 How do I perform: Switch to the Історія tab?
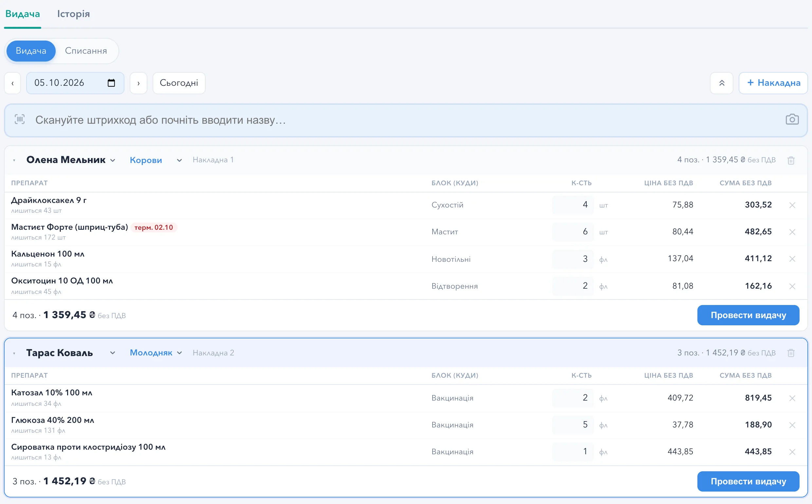coord(73,14)
